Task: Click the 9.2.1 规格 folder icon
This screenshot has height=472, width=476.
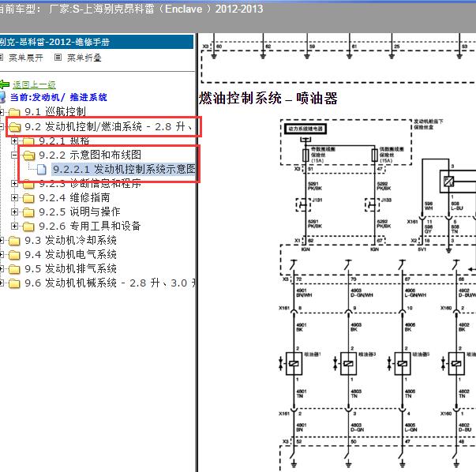Action: pos(28,141)
